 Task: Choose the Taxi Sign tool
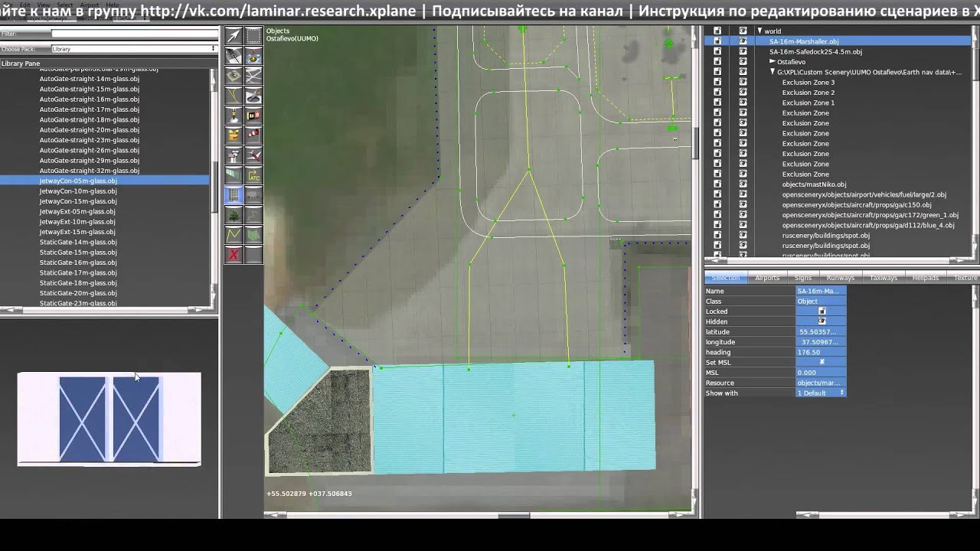pyautogui.click(x=253, y=116)
